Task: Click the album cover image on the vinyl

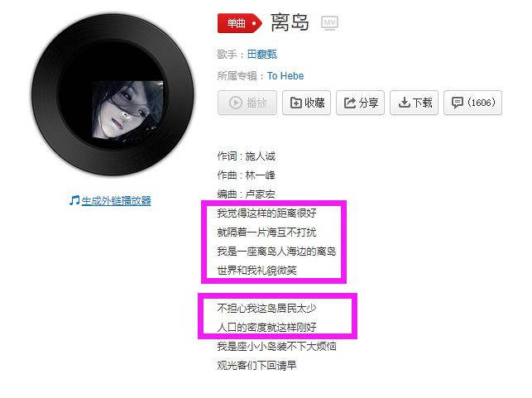Action: (x=127, y=109)
